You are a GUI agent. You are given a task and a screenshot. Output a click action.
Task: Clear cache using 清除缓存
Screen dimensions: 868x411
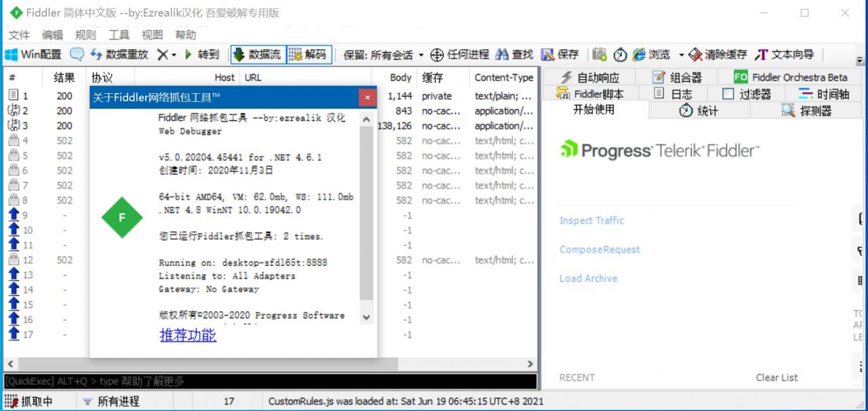click(718, 55)
